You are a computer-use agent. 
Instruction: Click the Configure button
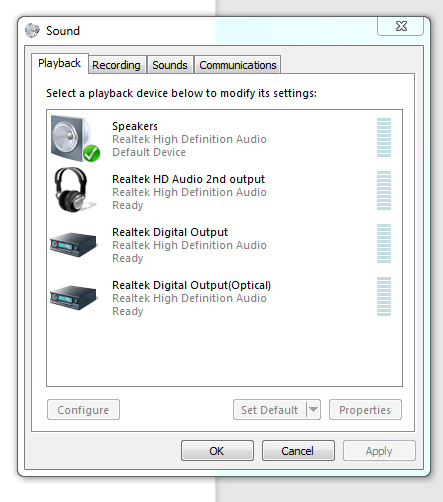[83, 409]
